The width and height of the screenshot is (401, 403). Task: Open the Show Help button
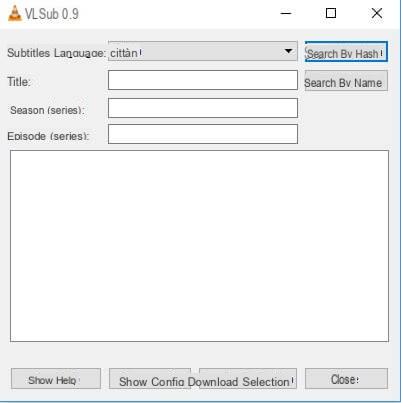coord(56,378)
